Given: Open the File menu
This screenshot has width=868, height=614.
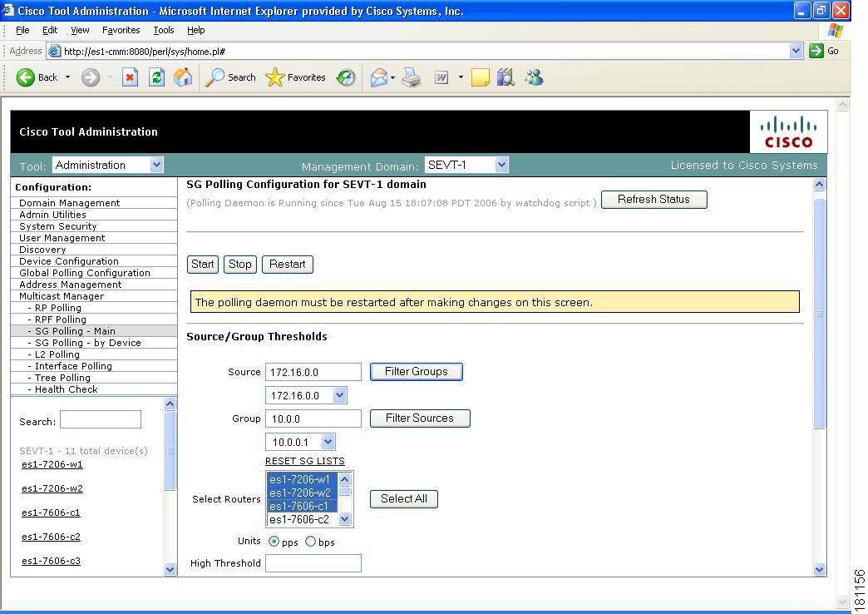Looking at the screenshot, I should pyautogui.click(x=22, y=30).
